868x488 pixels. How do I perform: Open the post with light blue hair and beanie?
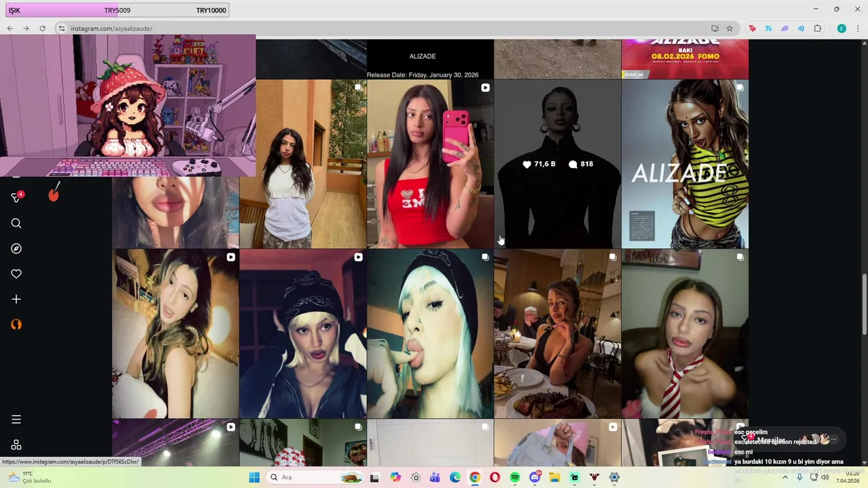(430, 334)
